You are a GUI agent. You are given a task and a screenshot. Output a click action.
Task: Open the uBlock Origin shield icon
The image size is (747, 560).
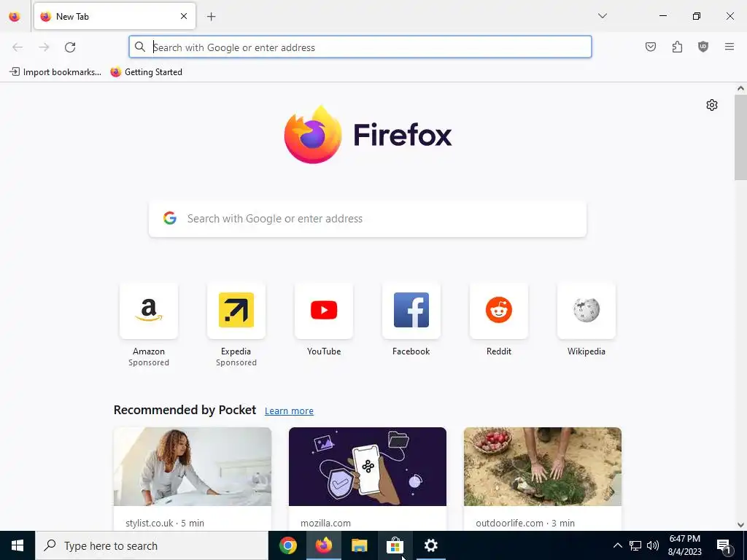click(703, 47)
